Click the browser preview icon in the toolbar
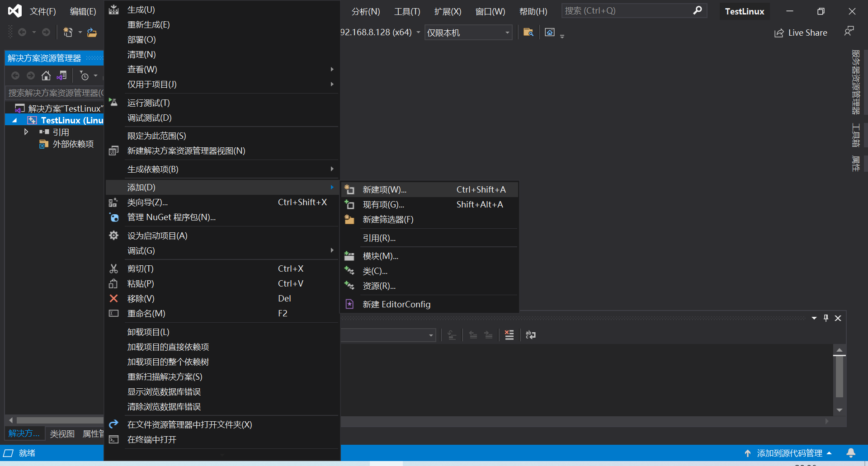The height and width of the screenshot is (466, 868). tap(549, 32)
